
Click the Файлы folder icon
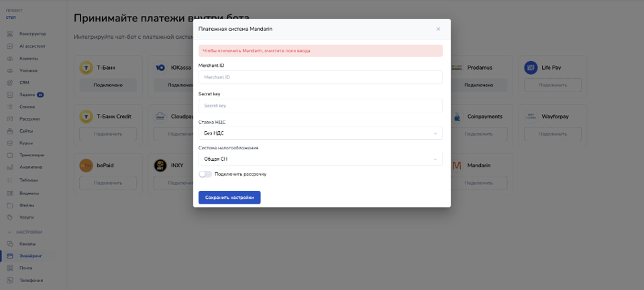[x=10, y=205]
